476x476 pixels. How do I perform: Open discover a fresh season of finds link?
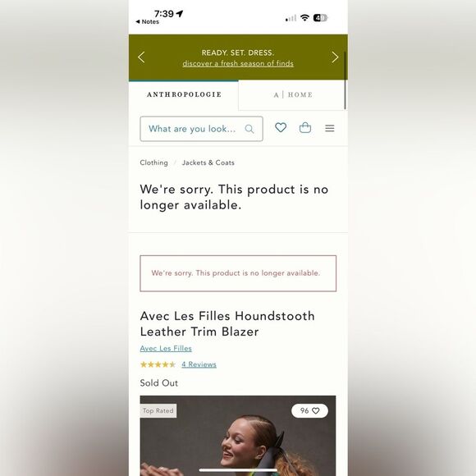tap(238, 63)
